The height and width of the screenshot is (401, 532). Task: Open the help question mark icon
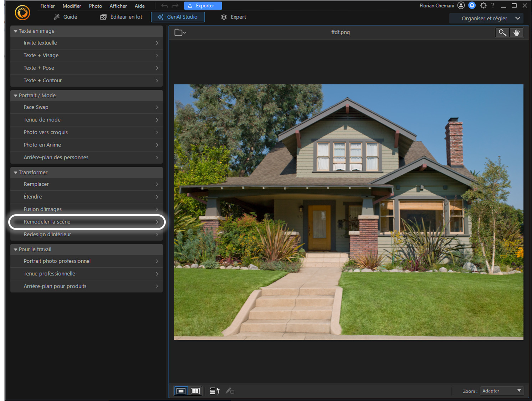point(493,5)
